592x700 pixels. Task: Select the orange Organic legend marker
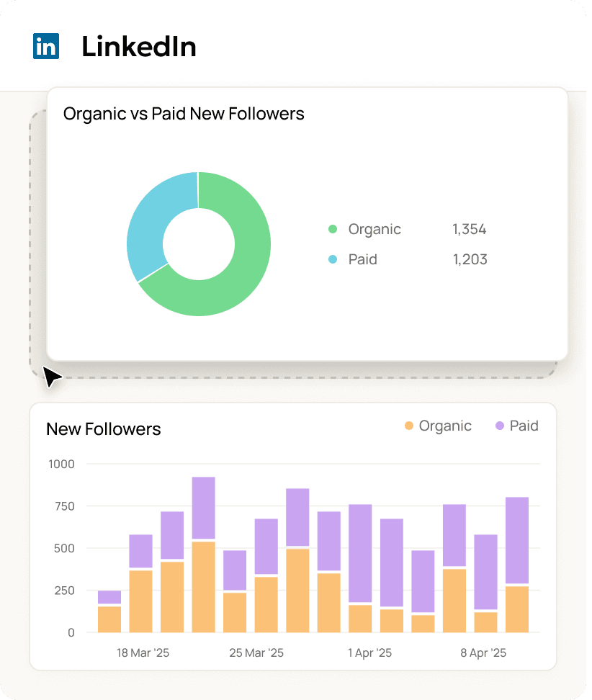point(409,426)
